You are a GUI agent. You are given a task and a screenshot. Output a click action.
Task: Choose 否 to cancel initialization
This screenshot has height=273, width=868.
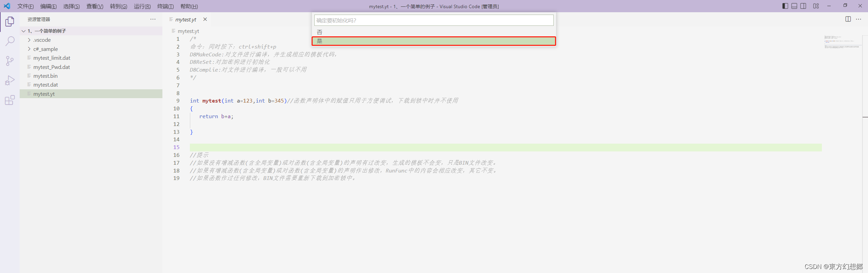[x=434, y=32]
